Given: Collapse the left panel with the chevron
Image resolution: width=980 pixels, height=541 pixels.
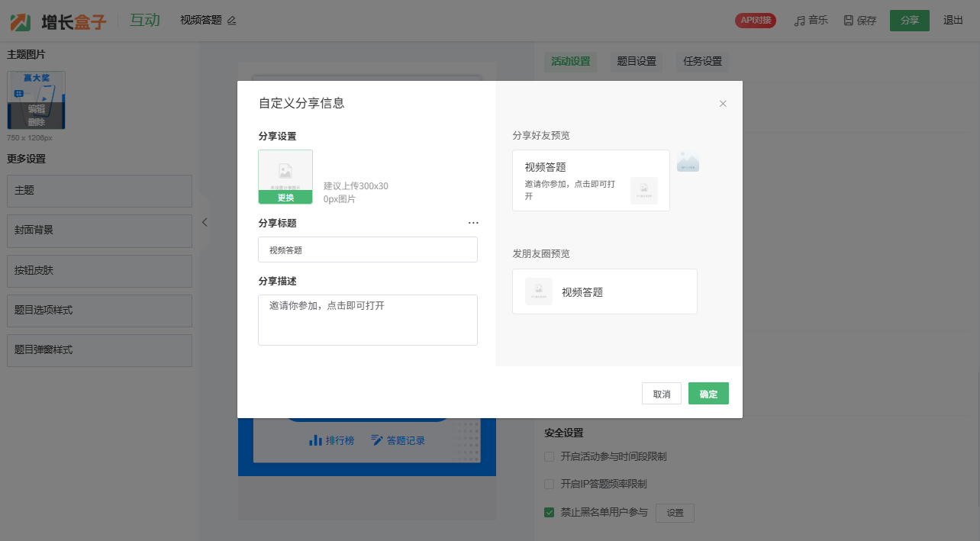Looking at the screenshot, I should pos(204,222).
